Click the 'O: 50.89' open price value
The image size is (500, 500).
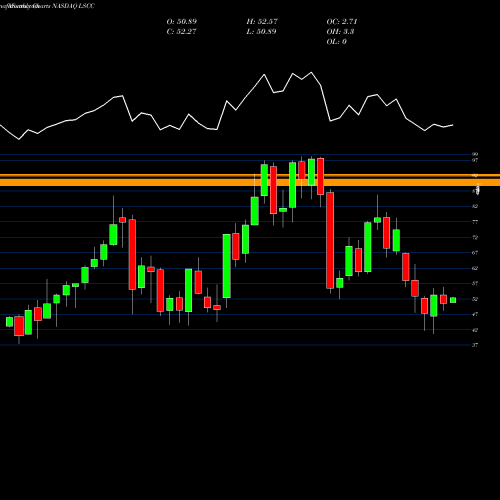tap(182, 22)
